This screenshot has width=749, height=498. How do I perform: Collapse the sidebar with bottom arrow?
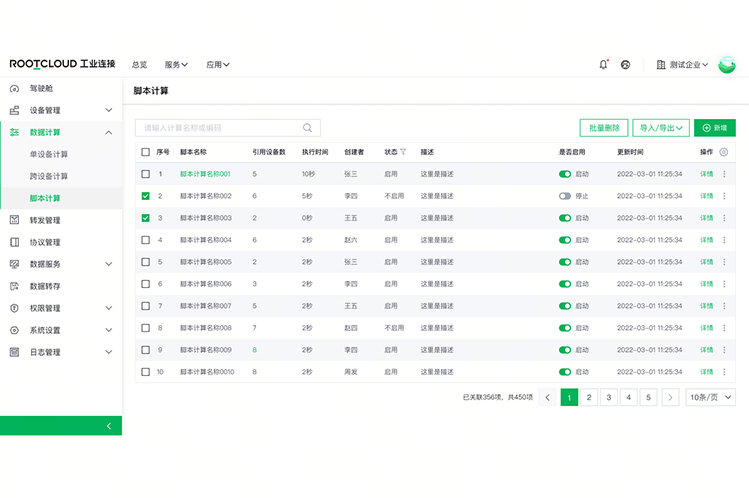point(108,426)
